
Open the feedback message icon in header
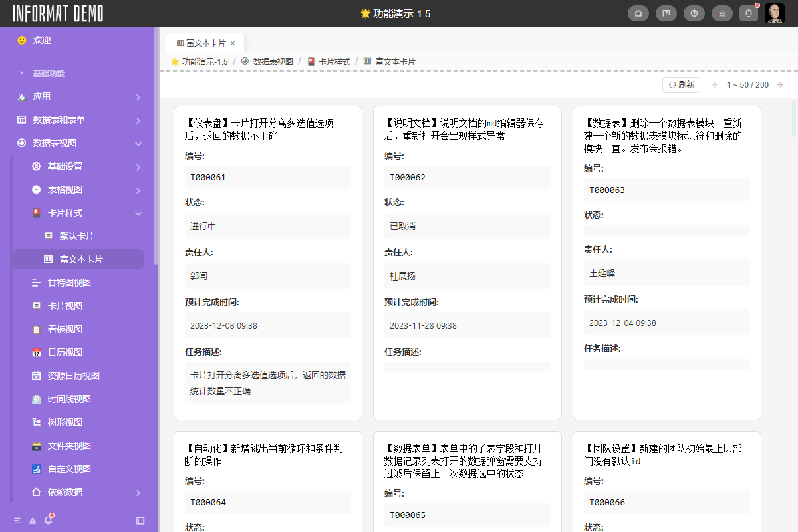pos(666,13)
